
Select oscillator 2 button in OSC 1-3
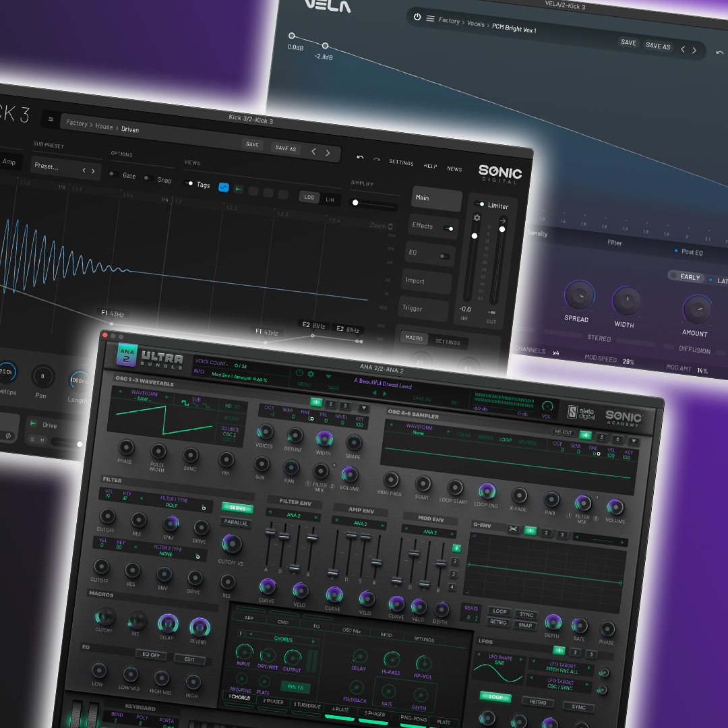click(331, 404)
